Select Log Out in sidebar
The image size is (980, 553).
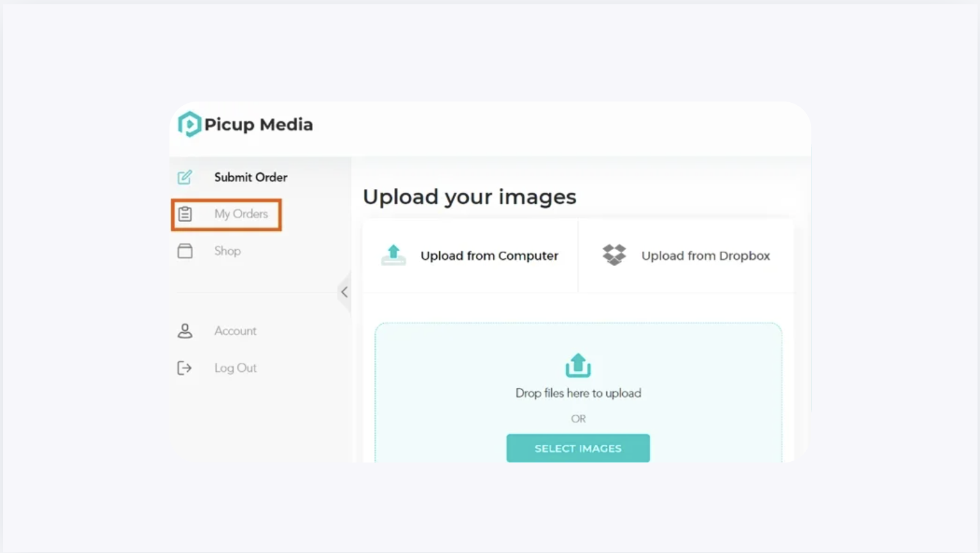[235, 368]
